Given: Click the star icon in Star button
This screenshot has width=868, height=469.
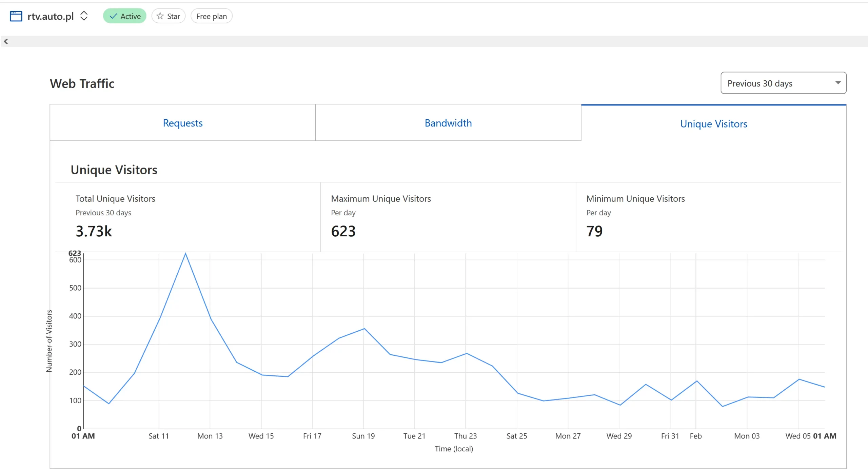Looking at the screenshot, I should click(160, 16).
